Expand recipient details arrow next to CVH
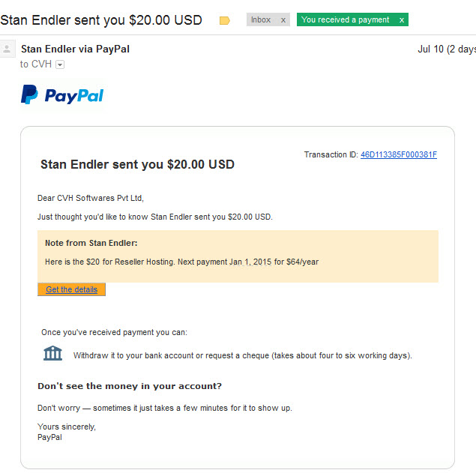The width and height of the screenshot is (476, 473). (x=60, y=64)
